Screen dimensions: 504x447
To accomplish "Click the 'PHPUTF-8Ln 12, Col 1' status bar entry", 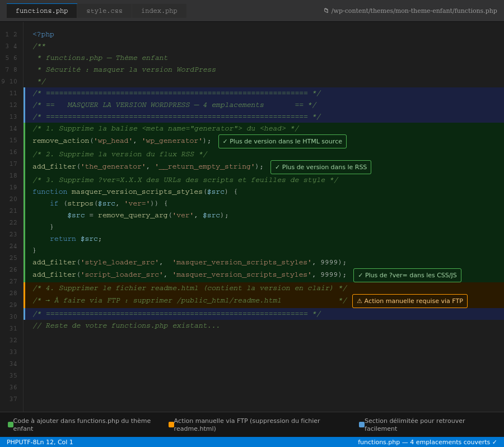I will click(x=40, y=442).
